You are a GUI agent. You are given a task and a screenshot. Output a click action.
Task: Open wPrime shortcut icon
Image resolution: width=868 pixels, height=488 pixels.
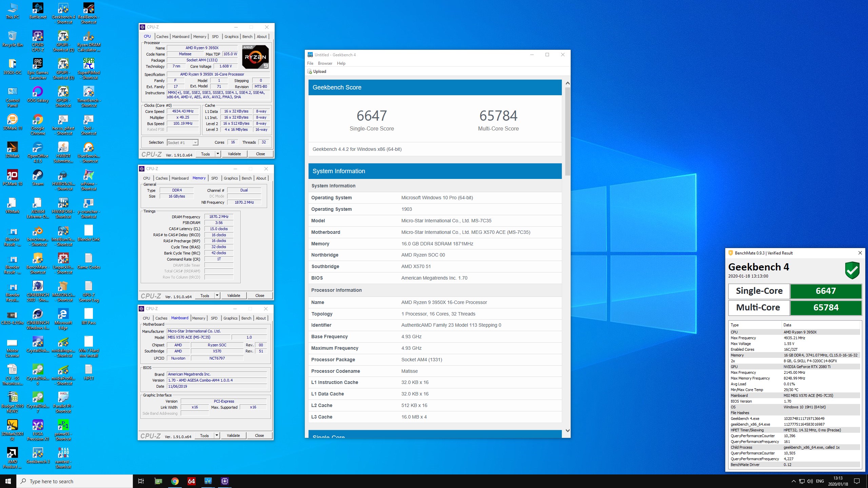pos(88,180)
